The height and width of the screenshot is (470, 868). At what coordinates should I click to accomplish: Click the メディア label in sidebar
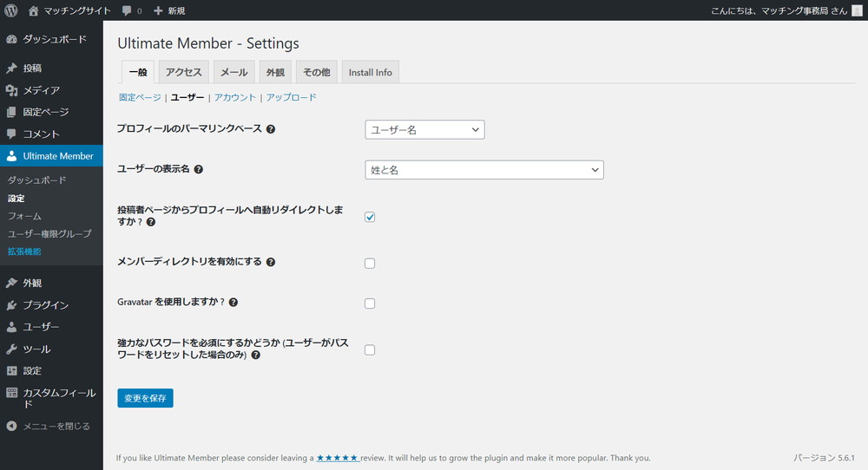42,90
